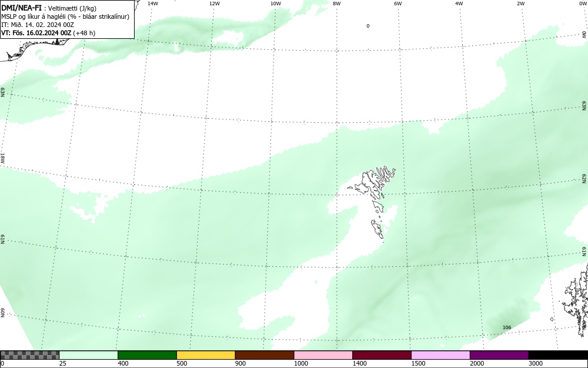Image resolution: width=588 pixels, height=368 pixels.
Task: Click the yellow 500-900 legend swatch
Action: pyautogui.click(x=206, y=355)
